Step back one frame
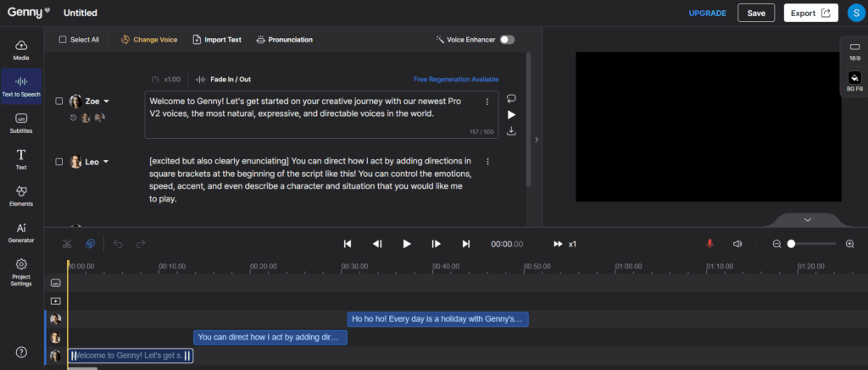Image resolution: width=868 pixels, height=370 pixels. [377, 244]
